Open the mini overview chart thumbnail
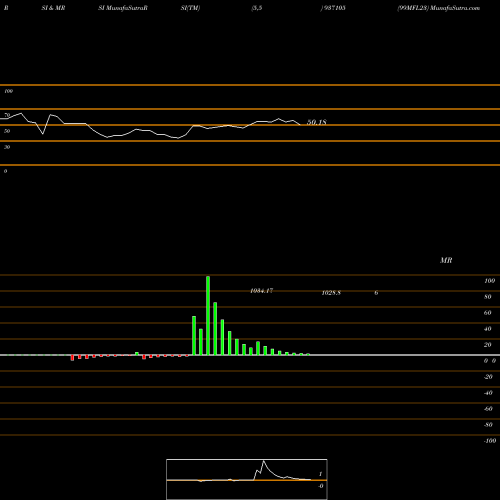 tap(247, 479)
